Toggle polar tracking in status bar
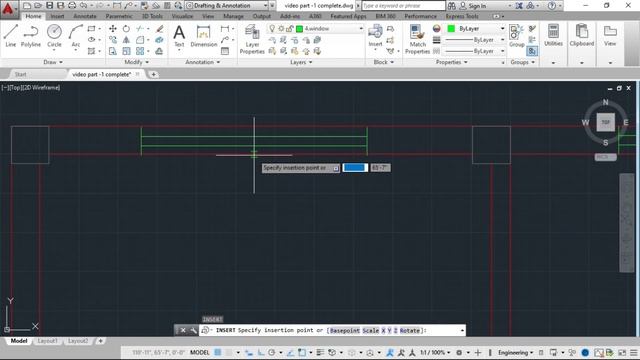Image resolution: width=640 pixels, height=360 pixels. pyautogui.click(x=271, y=352)
